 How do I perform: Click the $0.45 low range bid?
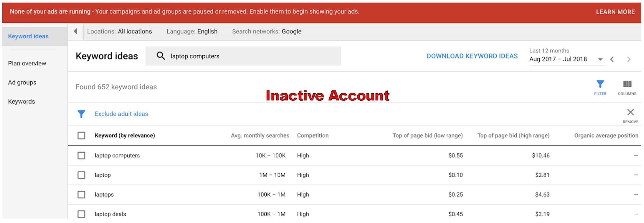click(x=455, y=214)
